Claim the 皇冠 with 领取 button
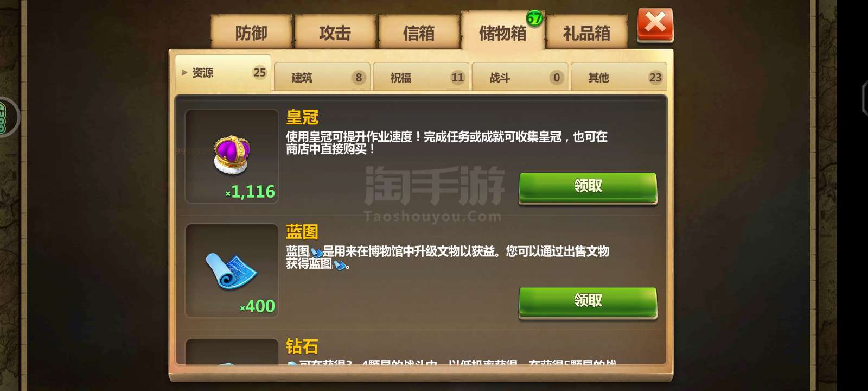Screen dimensions: 868x391 click(x=588, y=188)
